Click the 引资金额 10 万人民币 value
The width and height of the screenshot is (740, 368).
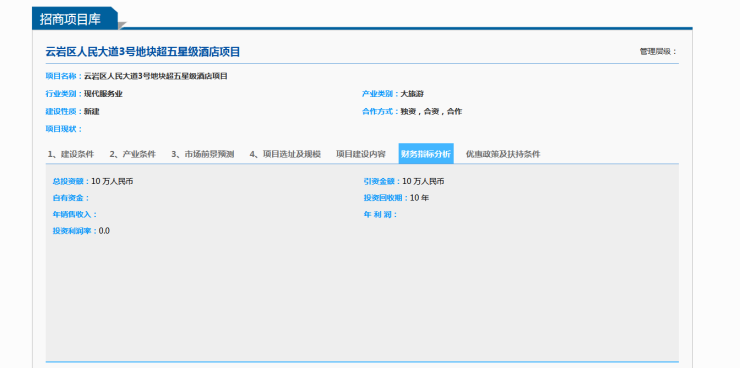(423, 181)
